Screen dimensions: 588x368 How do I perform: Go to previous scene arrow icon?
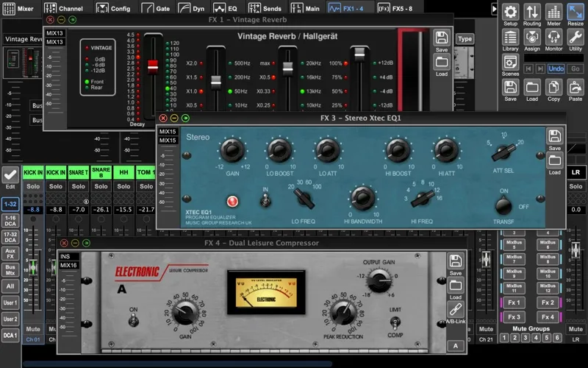click(x=528, y=68)
